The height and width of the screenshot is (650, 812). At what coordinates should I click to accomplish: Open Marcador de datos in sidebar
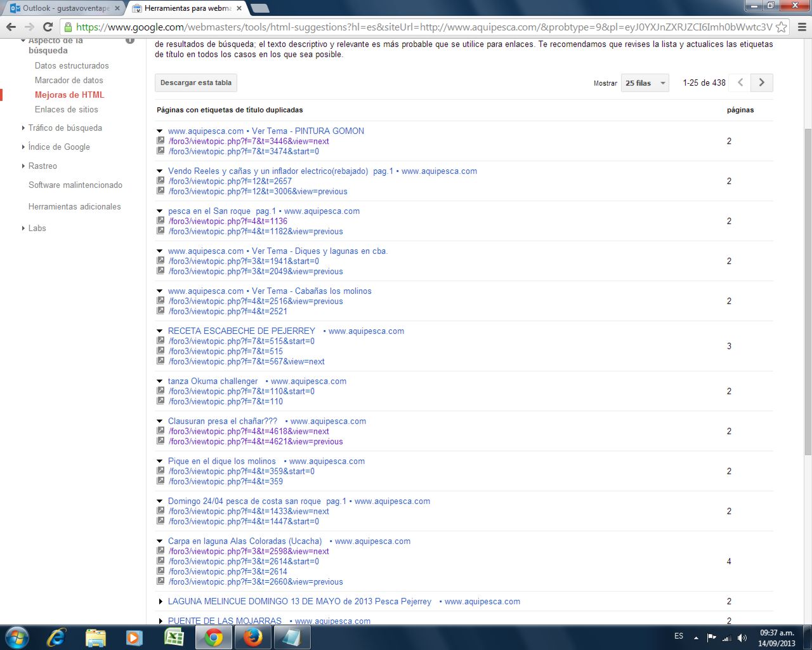point(69,80)
